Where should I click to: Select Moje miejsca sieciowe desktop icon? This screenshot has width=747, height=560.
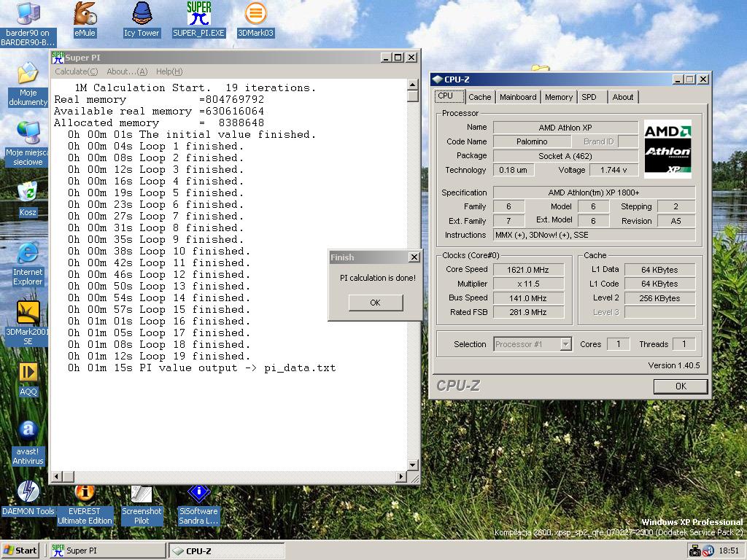28,143
